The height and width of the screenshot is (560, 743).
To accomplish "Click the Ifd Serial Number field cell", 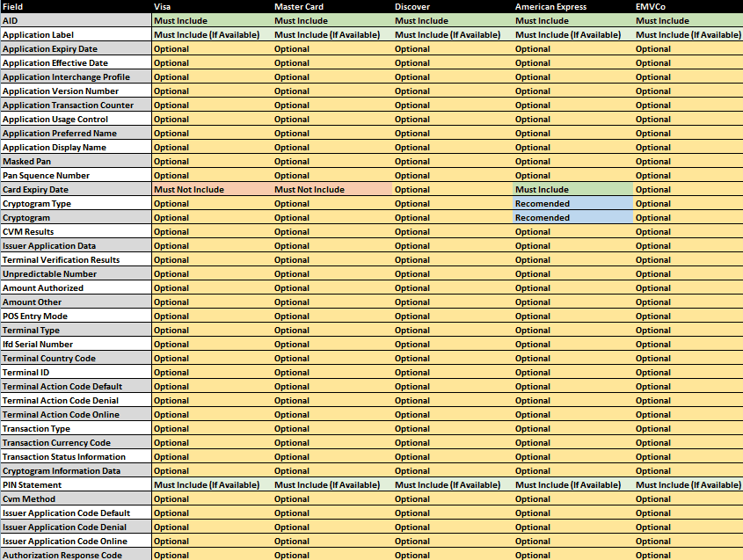I will tap(76, 344).
